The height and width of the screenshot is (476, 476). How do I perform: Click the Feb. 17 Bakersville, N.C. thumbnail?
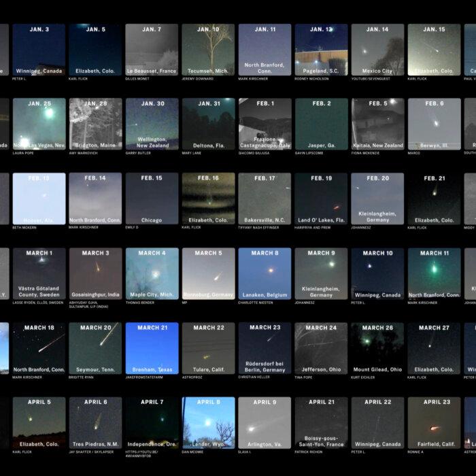click(x=265, y=199)
